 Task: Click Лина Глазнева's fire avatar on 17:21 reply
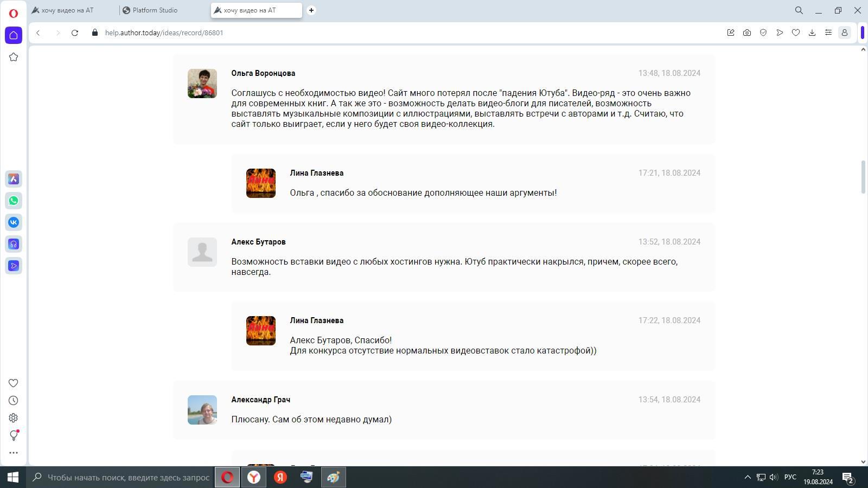pyautogui.click(x=261, y=183)
